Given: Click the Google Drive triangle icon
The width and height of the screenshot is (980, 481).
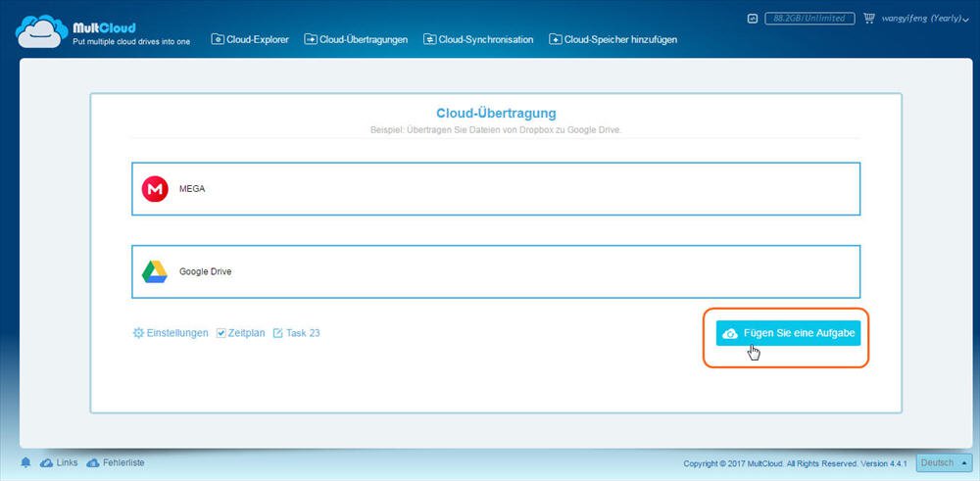Looking at the screenshot, I should pos(155,271).
